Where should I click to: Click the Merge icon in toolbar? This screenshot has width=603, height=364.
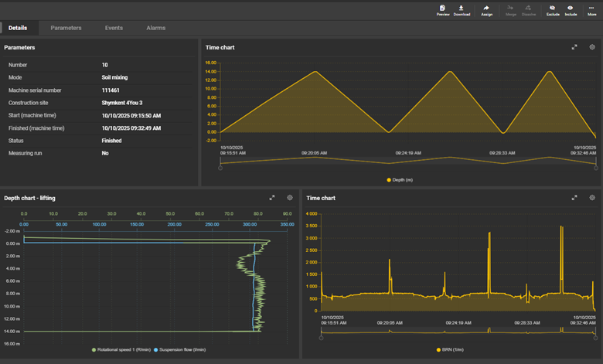pos(510,8)
